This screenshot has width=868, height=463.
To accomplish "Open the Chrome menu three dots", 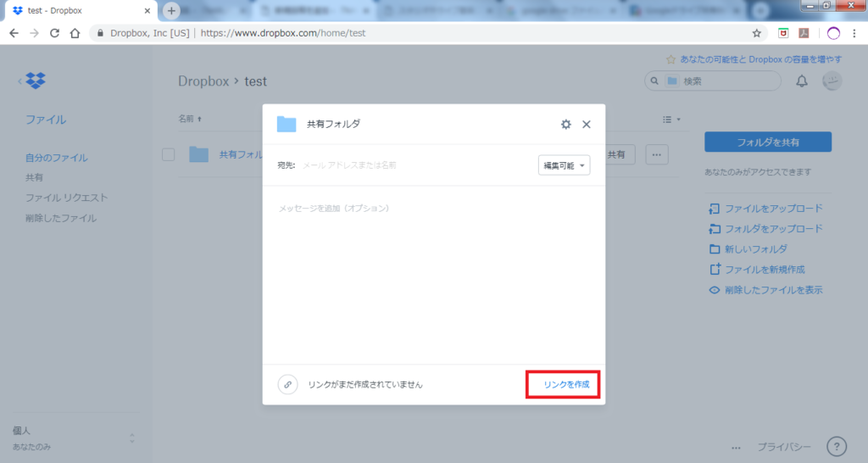I will (x=854, y=33).
